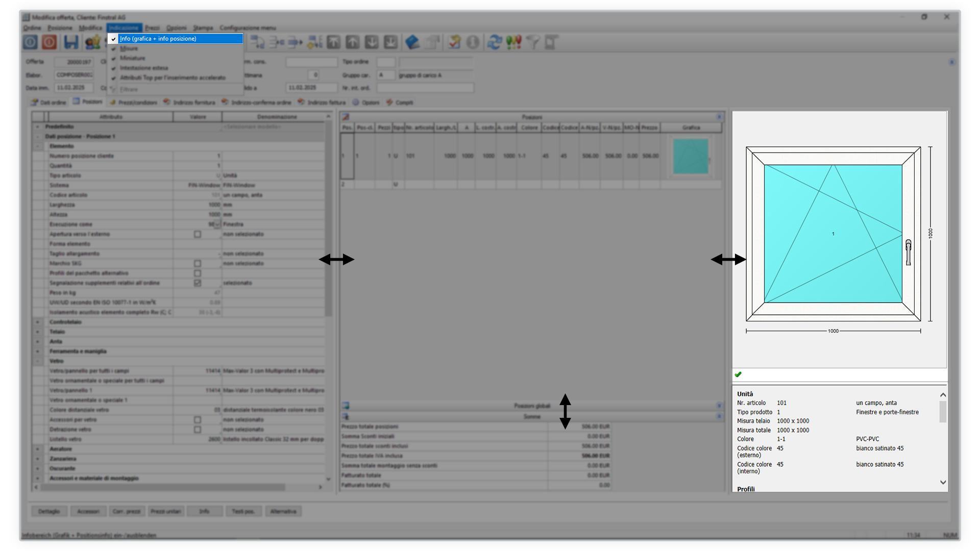Toggle Accessori per vetro checkbox

click(198, 419)
